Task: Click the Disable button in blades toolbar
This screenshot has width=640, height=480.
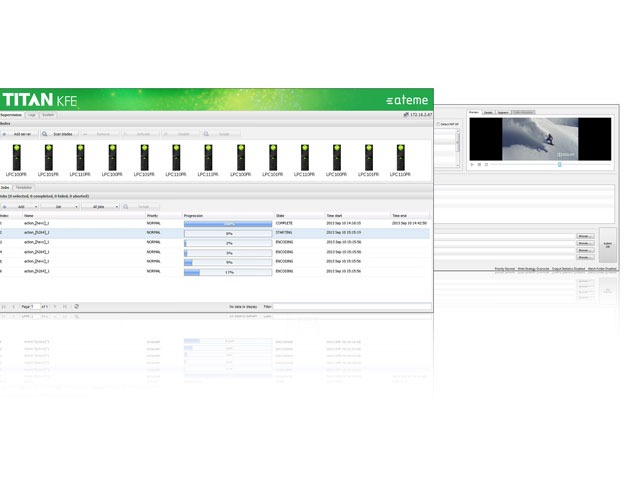Action: [180, 134]
